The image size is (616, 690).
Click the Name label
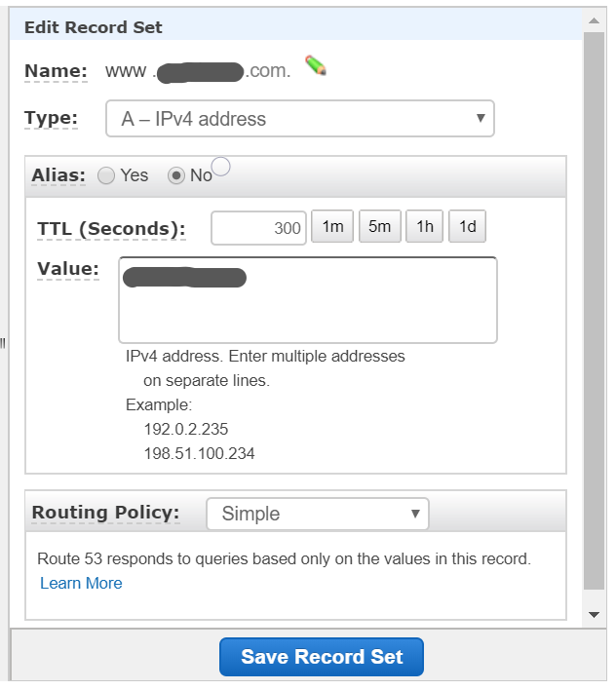(56, 71)
